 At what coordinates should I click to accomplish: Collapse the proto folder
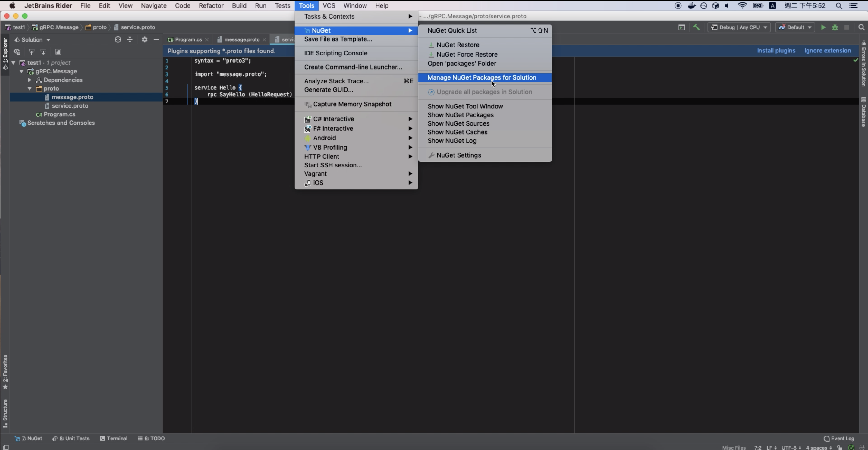[x=30, y=89]
